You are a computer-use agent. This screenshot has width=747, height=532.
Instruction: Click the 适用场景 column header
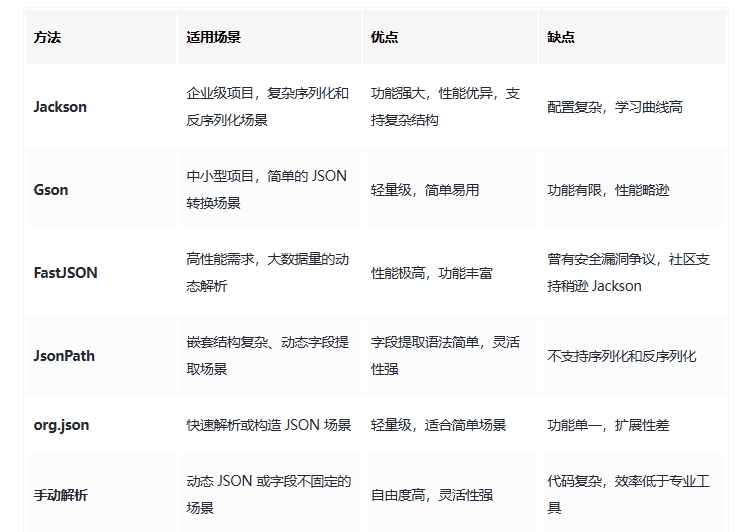269,37
